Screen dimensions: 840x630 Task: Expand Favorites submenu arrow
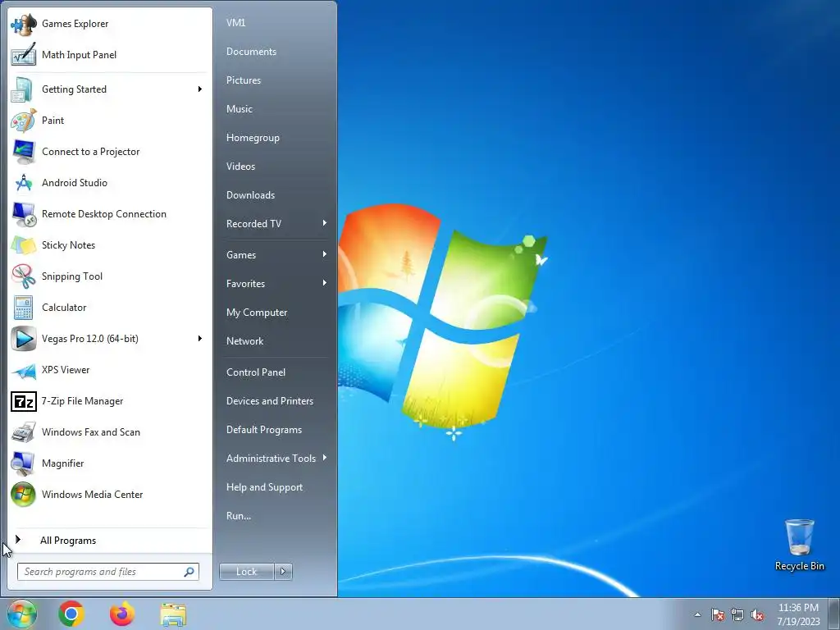coord(325,283)
